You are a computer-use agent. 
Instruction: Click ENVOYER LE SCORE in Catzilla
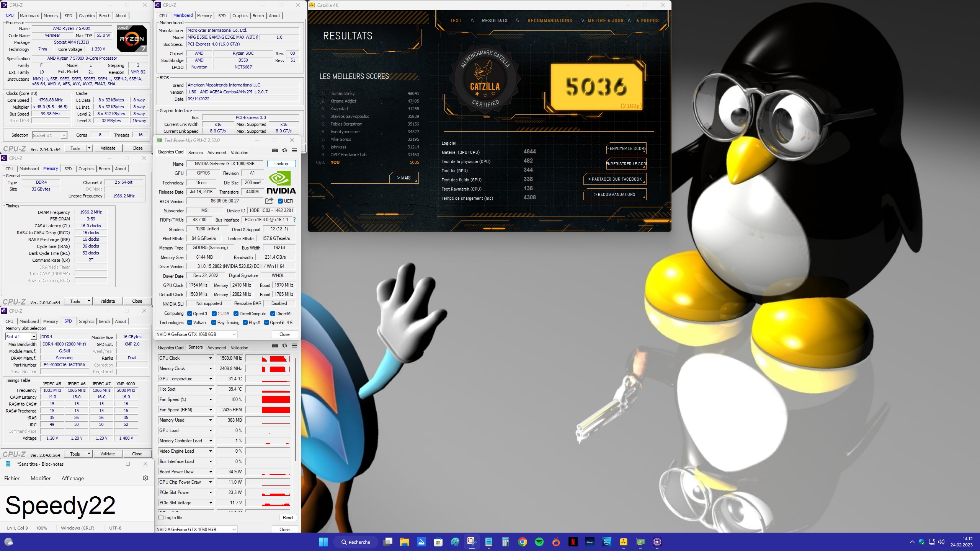(626, 148)
